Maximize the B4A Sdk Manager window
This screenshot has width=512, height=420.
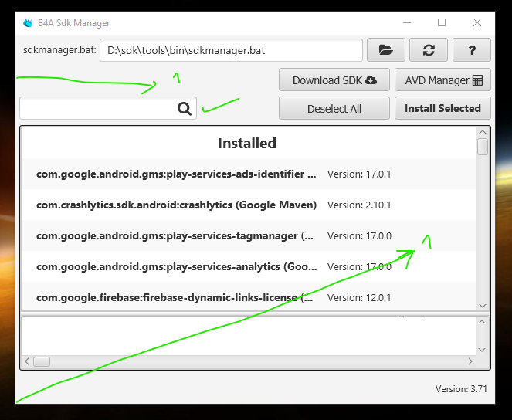point(442,22)
